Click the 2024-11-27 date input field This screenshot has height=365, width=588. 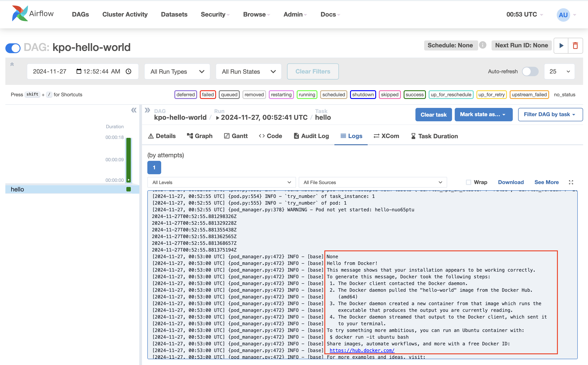pyautogui.click(x=82, y=71)
